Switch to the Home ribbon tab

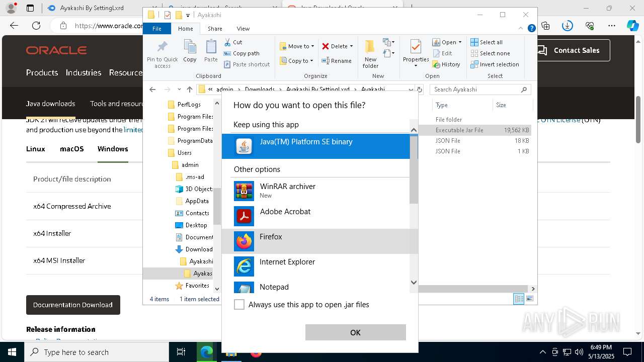point(185,29)
